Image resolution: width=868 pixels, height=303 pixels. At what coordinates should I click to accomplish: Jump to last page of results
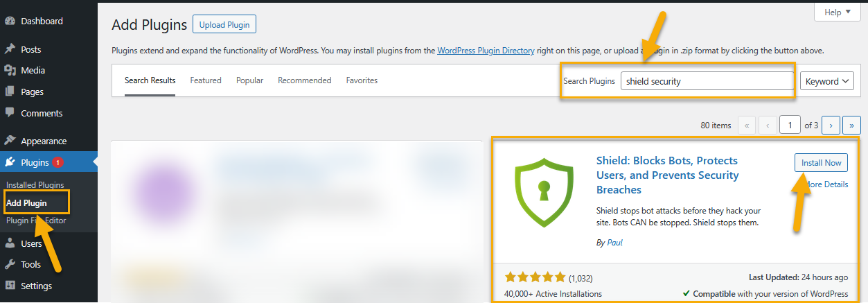pyautogui.click(x=851, y=125)
